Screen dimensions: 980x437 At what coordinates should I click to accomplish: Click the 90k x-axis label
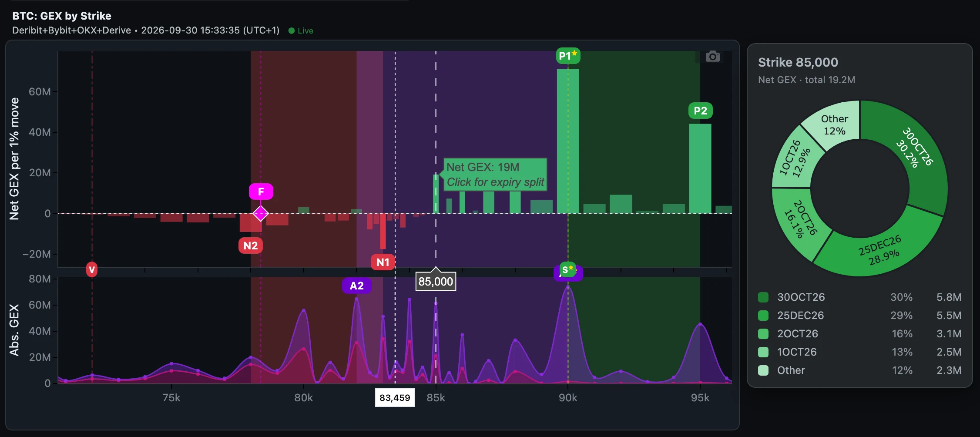click(x=568, y=398)
